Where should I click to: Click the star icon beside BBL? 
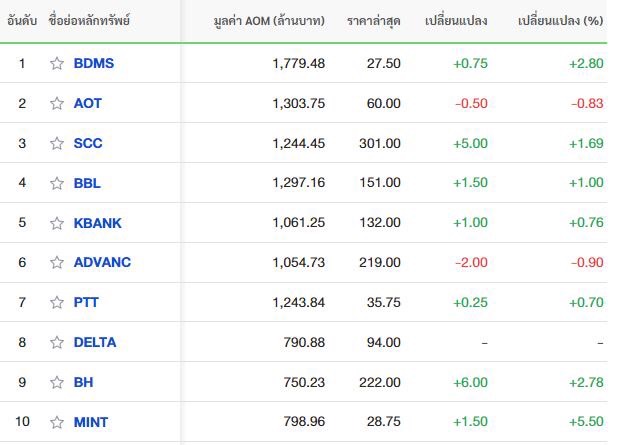pyautogui.click(x=57, y=183)
